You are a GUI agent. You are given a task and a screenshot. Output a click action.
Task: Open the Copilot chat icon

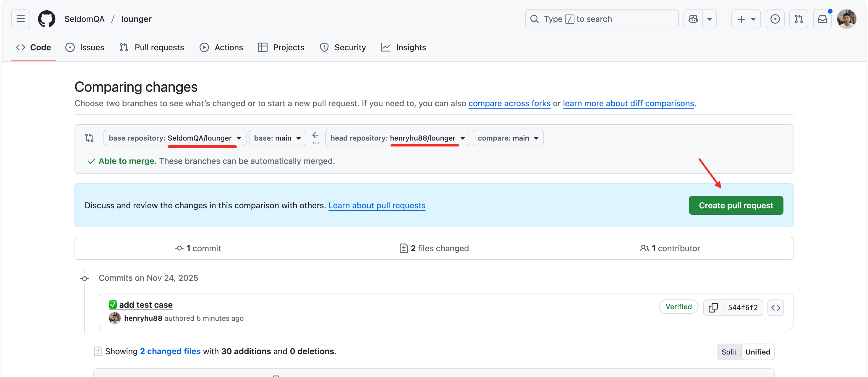tap(693, 19)
